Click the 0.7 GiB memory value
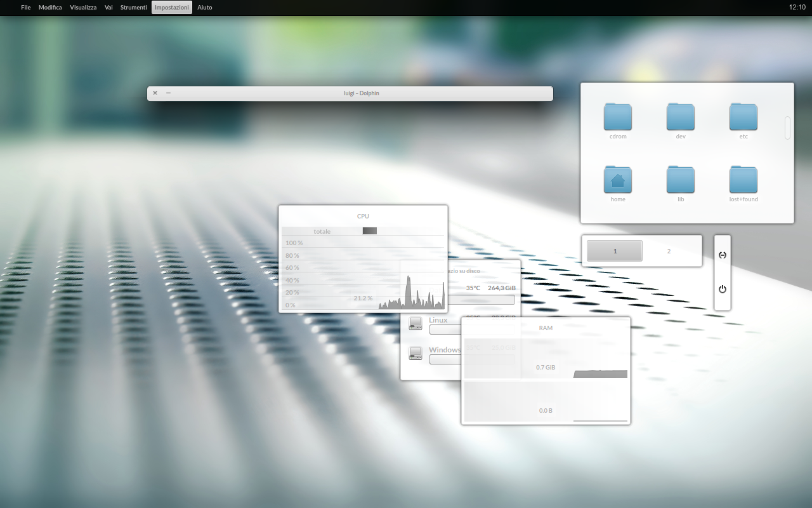Image resolution: width=812 pixels, height=508 pixels. click(x=546, y=368)
